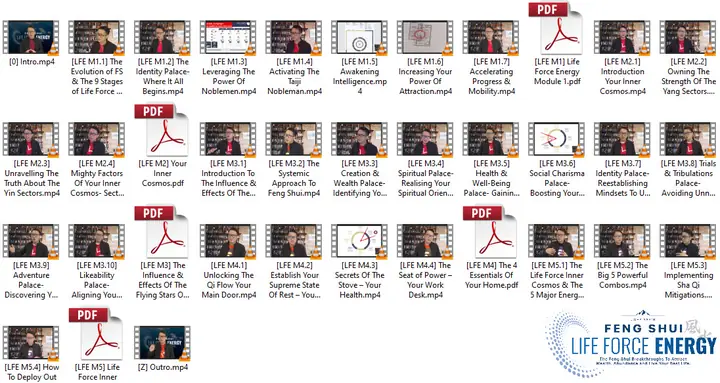Select [LFE M5.1] The Life Force Inner Cosmos icon

557,242
